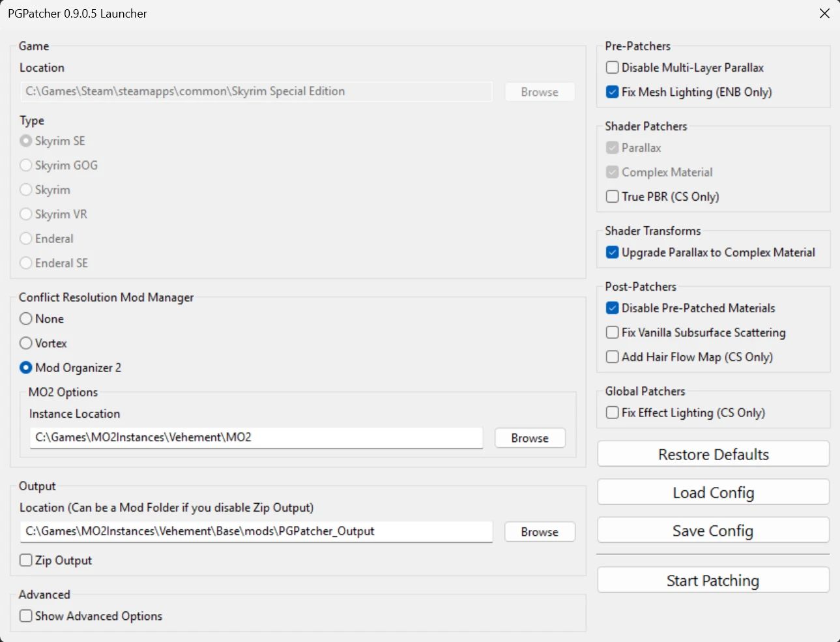
Task: Enable Fix Vanilla Subsurface Scattering
Action: (x=613, y=332)
